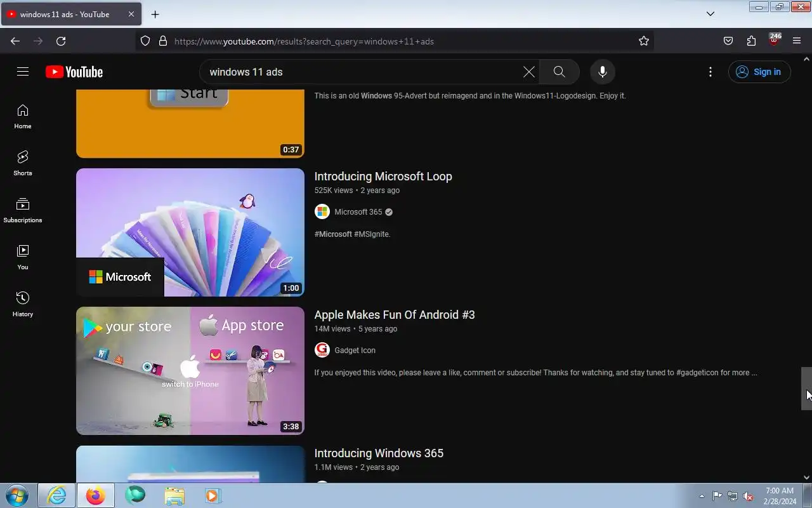Click the page vertical scrollbar thumb
This screenshot has height=508, width=812.
pyautogui.click(x=807, y=389)
